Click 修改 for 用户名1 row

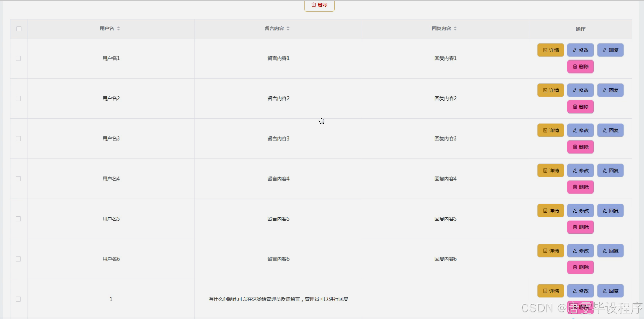580,50
